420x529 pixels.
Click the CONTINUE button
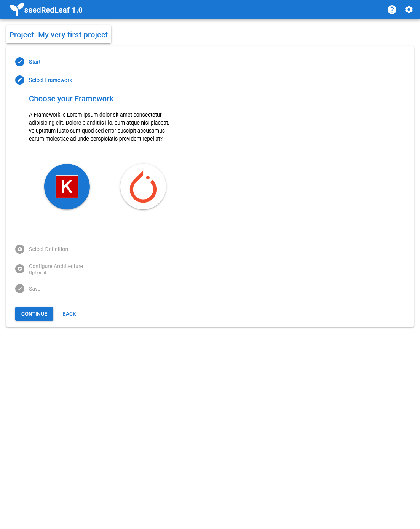(x=34, y=314)
